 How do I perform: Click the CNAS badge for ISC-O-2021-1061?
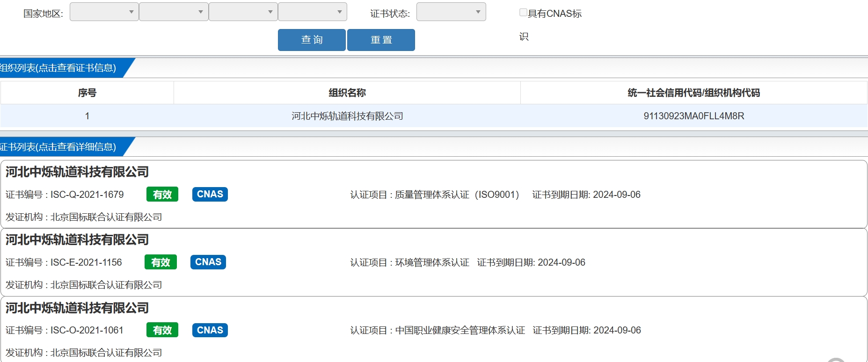pyautogui.click(x=210, y=330)
